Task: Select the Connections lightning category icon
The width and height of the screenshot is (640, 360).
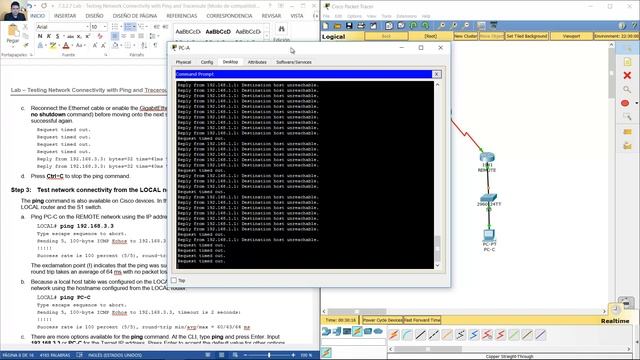Action: point(357,331)
